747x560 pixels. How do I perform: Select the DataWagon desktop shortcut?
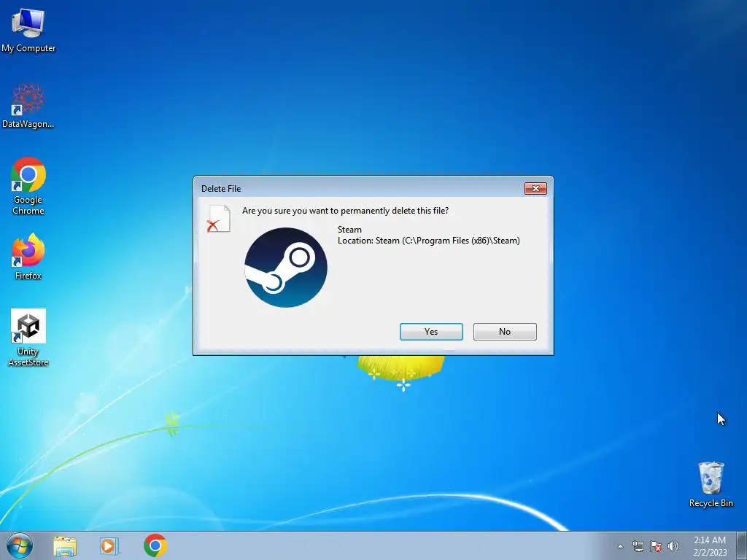[x=28, y=106]
